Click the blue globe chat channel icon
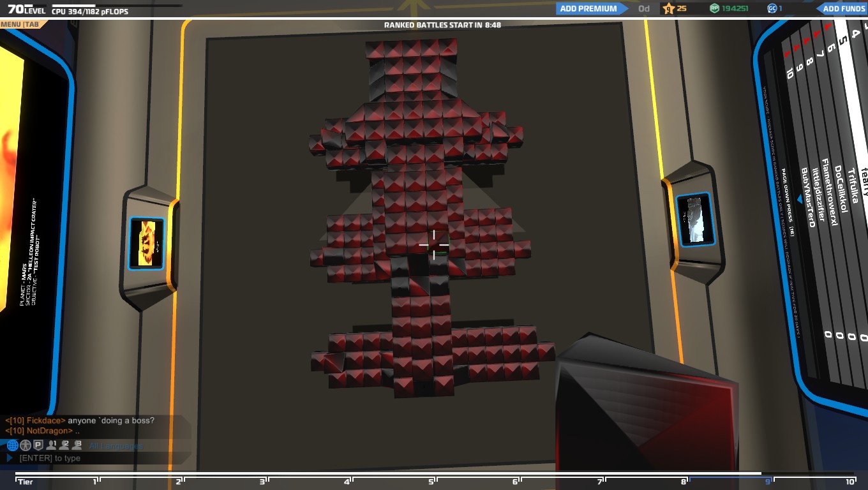Image resolution: width=868 pixels, height=490 pixels. point(12,445)
